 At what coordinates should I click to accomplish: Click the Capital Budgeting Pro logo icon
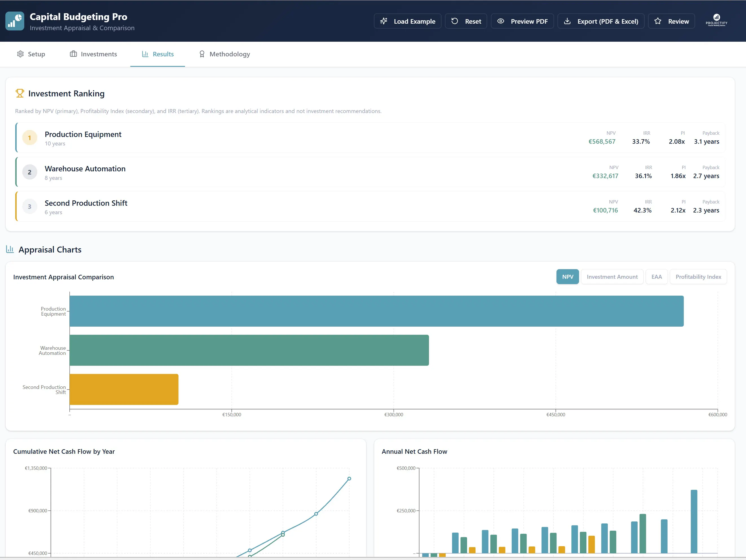(15, 21)
